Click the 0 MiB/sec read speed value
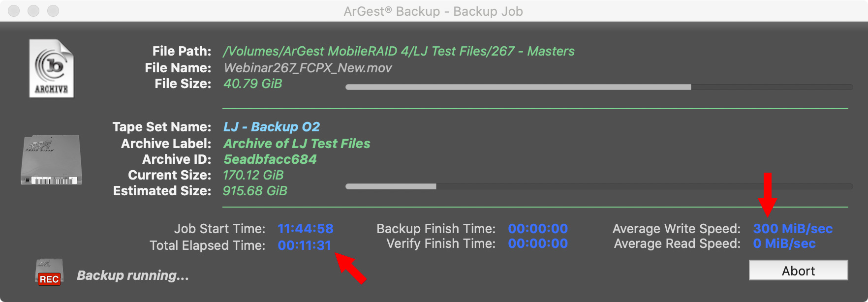Screen dimensions: 868x302 point(784,243)
